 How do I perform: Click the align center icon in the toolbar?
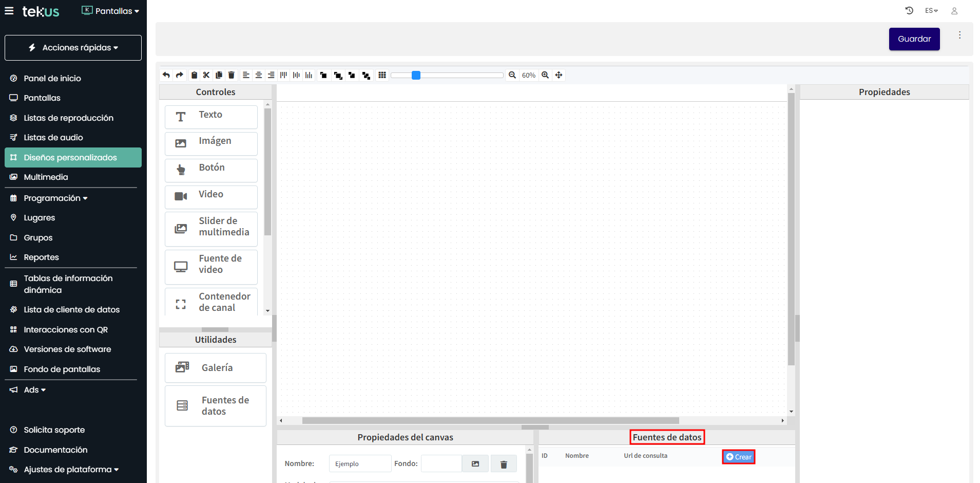(x=259, y=75)
